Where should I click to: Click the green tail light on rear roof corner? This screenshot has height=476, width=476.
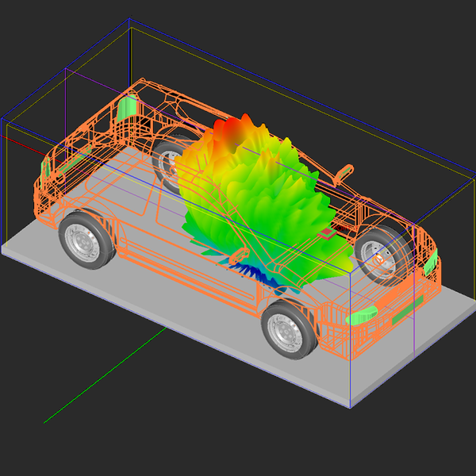click(126, 106)
